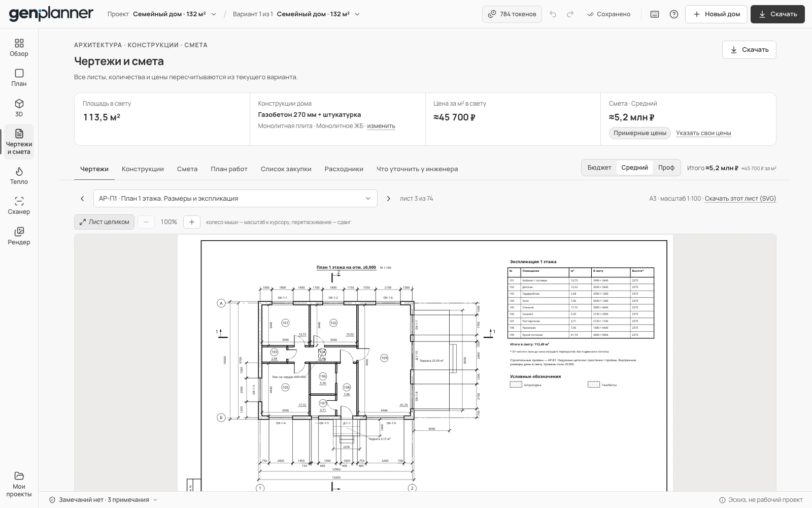Zoom out with minus button
This screenshot has width=812, height=508.
pyautogui.click(x=146, y=222)
